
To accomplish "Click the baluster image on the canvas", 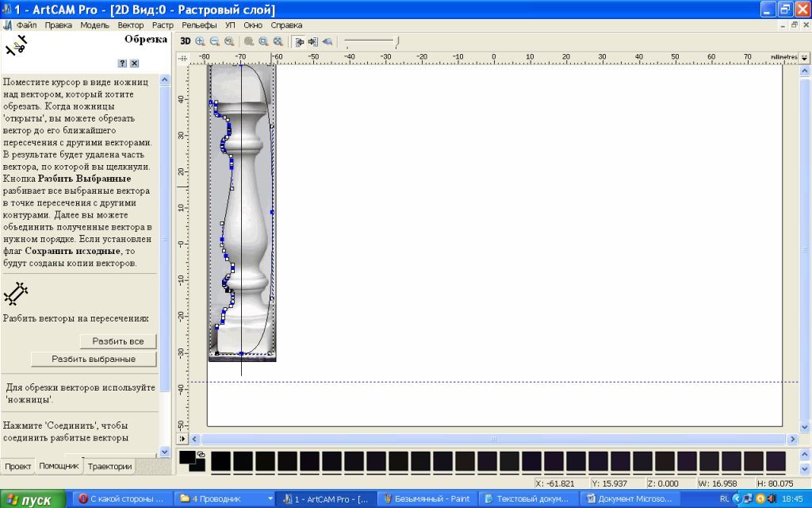I will pyautogui.click(x=243, y=213).
